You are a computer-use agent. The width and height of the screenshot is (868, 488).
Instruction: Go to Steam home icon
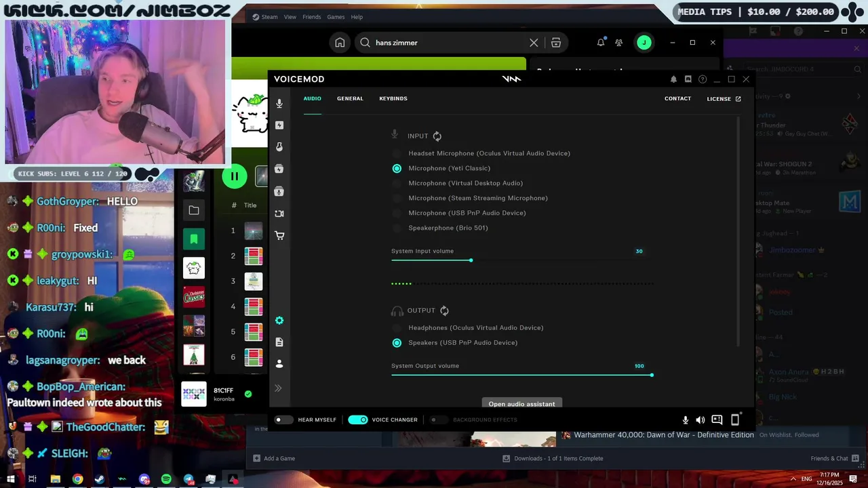[340, 43]
